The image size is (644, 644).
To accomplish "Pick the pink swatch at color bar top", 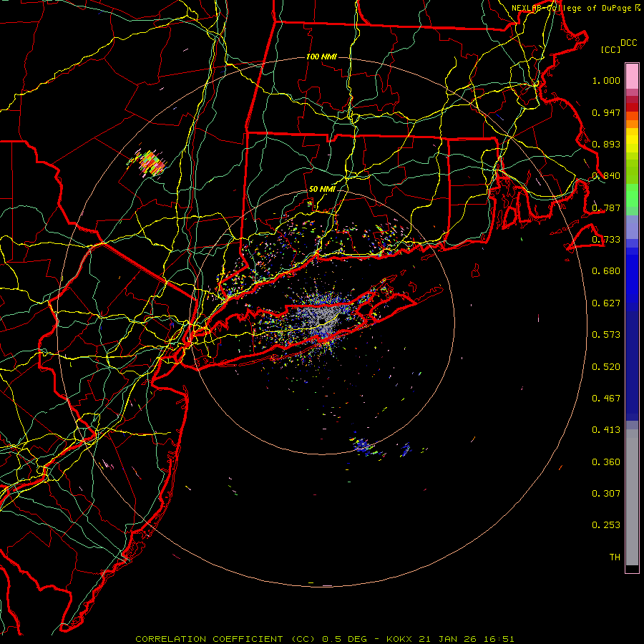I will click(x=632, y=76).
